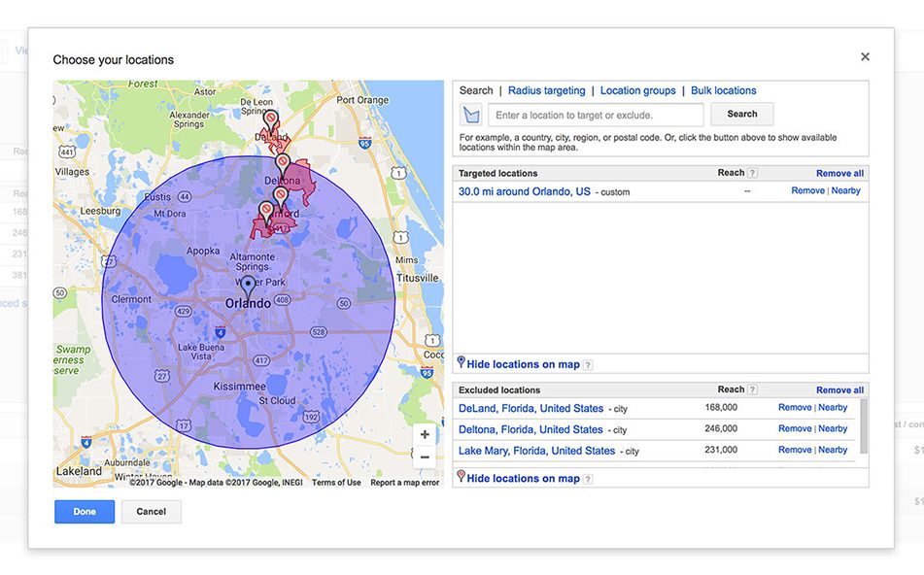Viewport: 924px width, 575px height.
Task: Focus the location search input field
Action: point(595,116)
